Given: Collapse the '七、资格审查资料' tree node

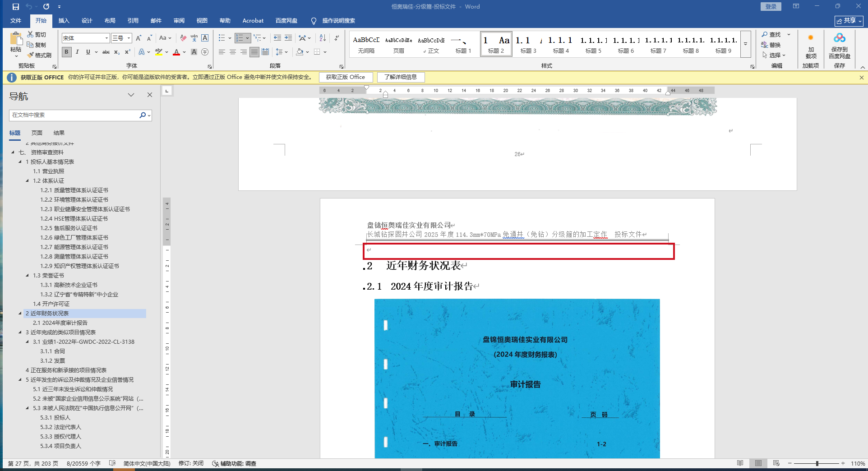Looking at the screenshot, I should [13, 152].
